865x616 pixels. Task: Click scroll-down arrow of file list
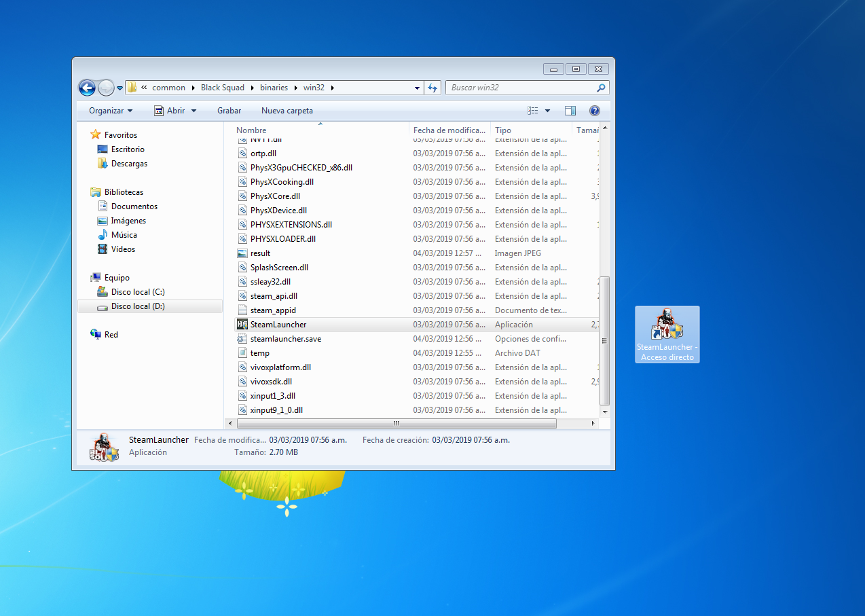pos(605,412)
